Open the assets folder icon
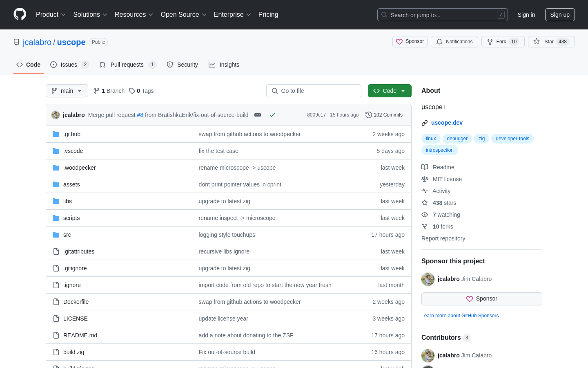 click(56, 184)
